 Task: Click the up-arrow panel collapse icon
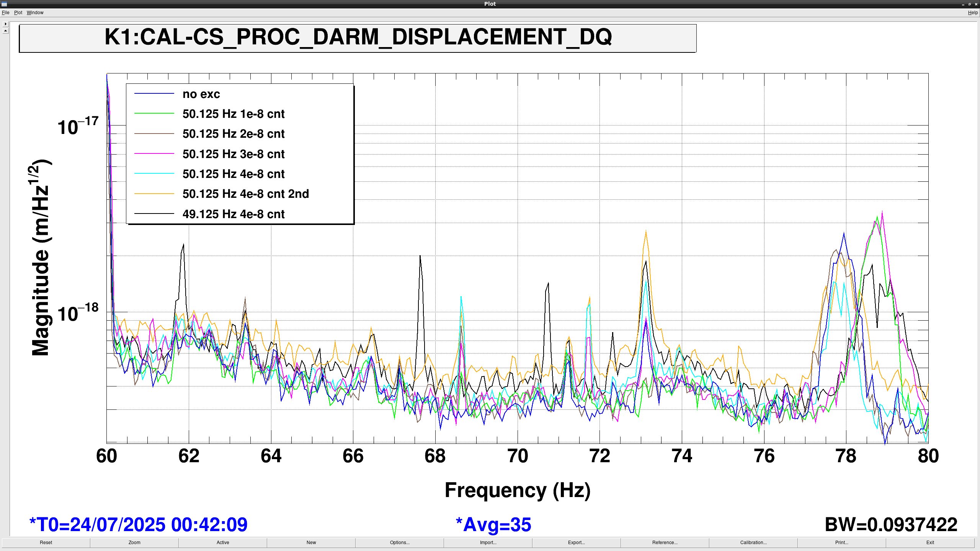[x=5, y=31]
